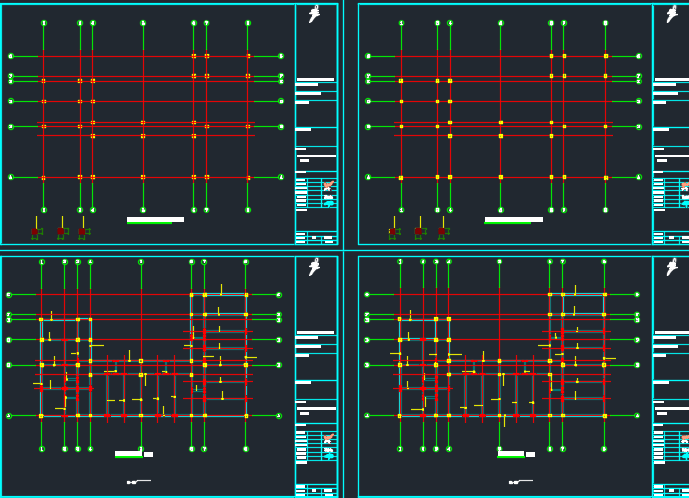
Task: Select the north arrow in top-left sheet
Action: pyautogui.click(x=314, y=14)
